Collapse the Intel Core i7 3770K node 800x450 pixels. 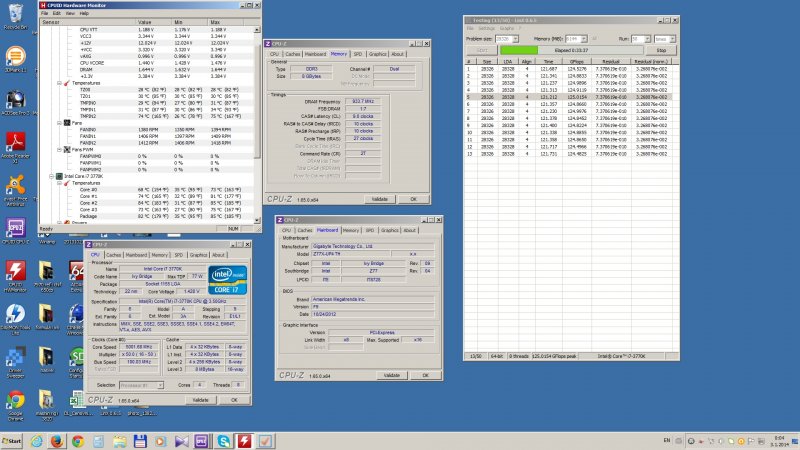[52, 176]
